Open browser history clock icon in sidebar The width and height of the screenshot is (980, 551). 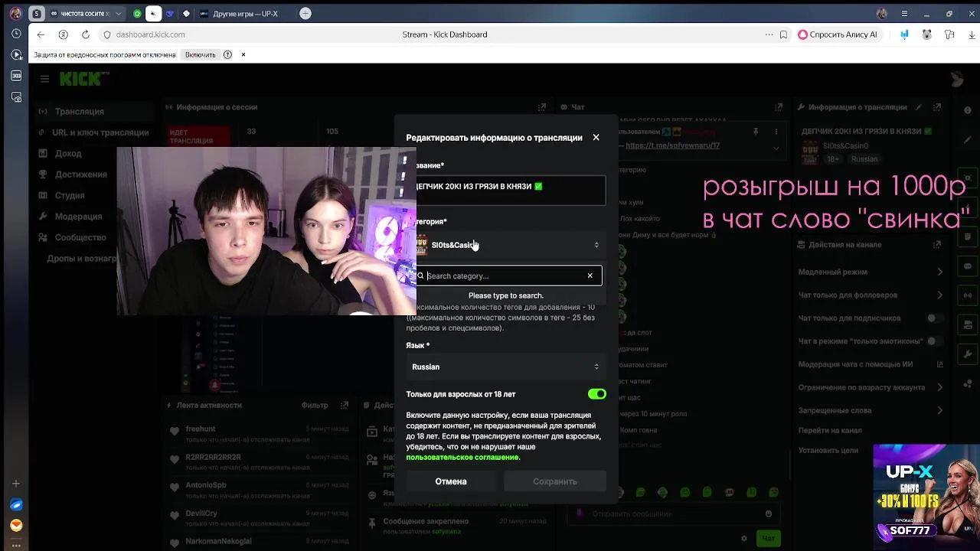[x=16, y=34]
